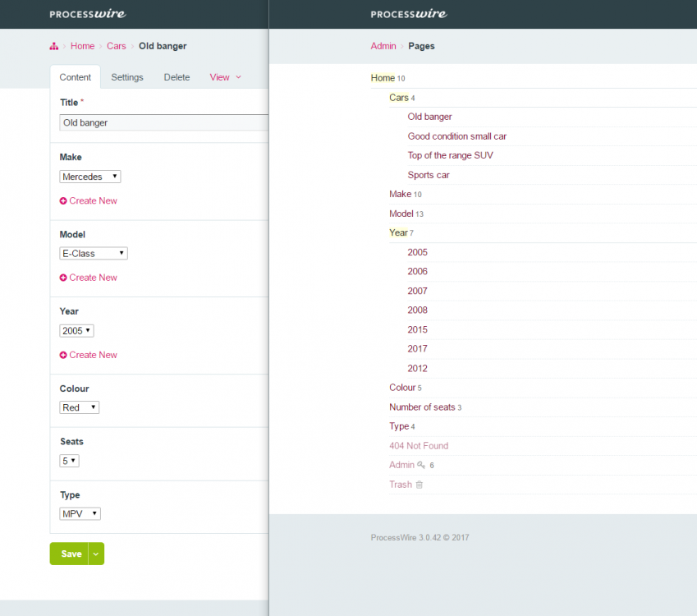Viewport: 697px width, 616px height.
Task: Click into the Title input field
Action: click(164, 122)
